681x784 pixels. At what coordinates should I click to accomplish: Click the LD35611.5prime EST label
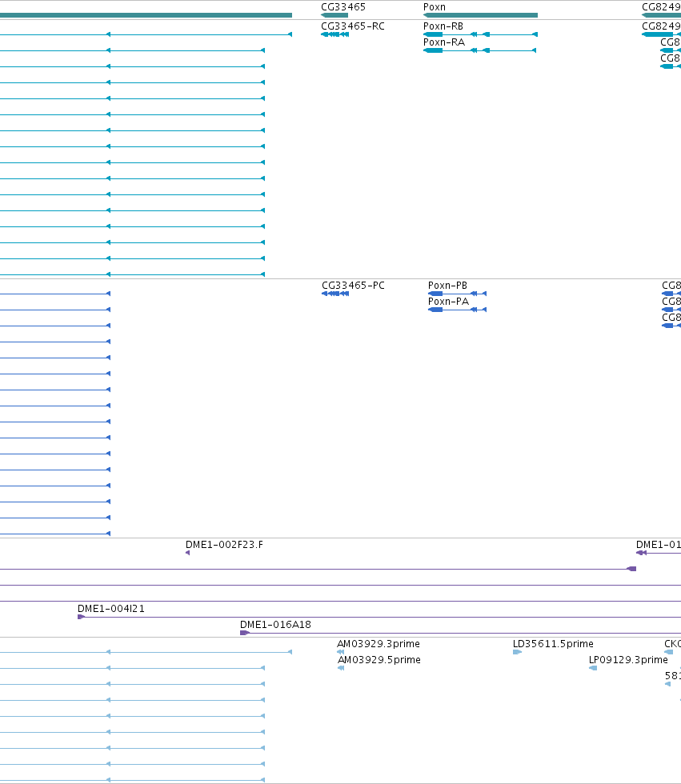(553, 643)
